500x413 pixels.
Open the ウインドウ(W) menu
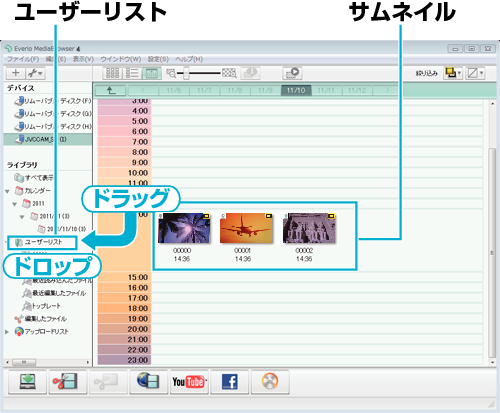121,59
